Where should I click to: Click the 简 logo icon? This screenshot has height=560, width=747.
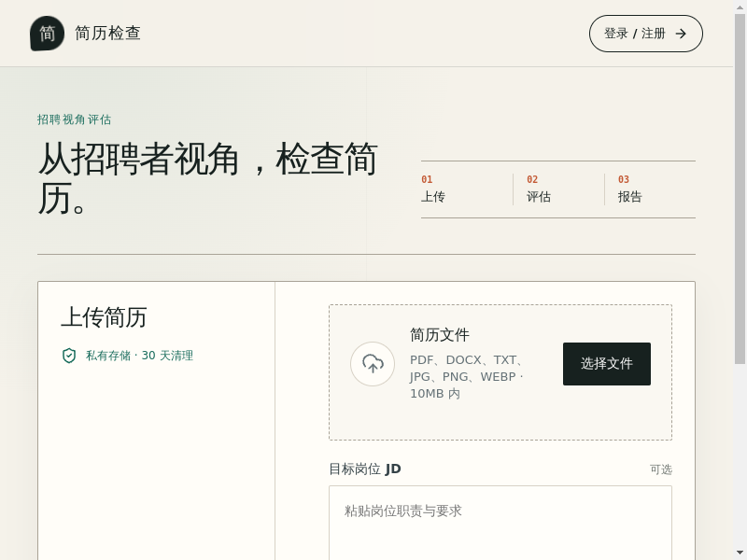pyautogui.click(x=48, y=34)
